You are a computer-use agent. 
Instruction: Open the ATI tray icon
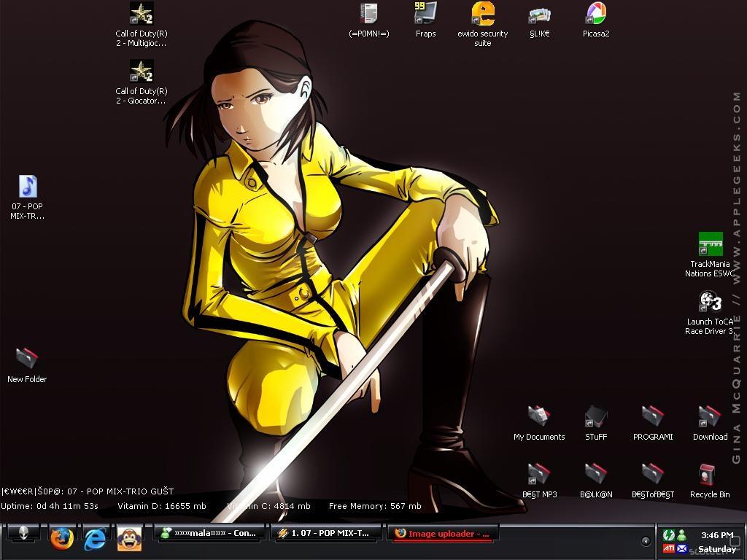[x=668, y=548]
